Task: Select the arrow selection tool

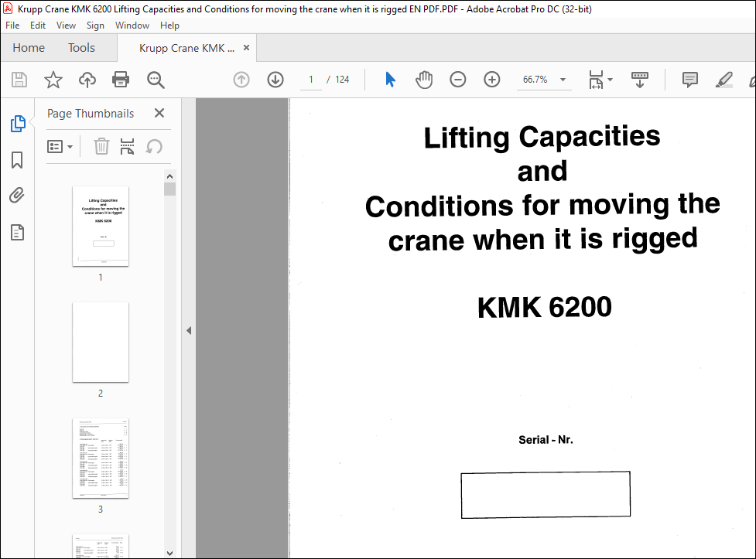Action: point(390,80)
